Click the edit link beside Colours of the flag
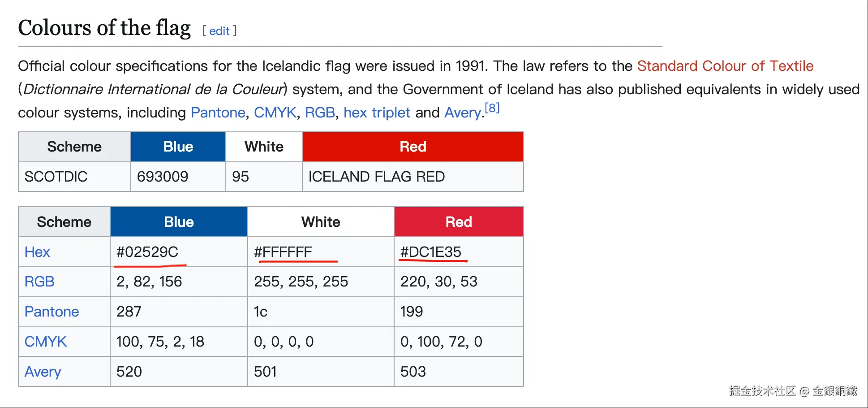Screen dimensions: 868x408 (219, 31)
